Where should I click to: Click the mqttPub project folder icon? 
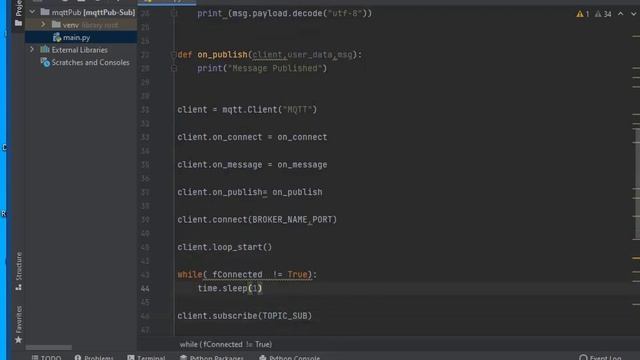(45, 12)
